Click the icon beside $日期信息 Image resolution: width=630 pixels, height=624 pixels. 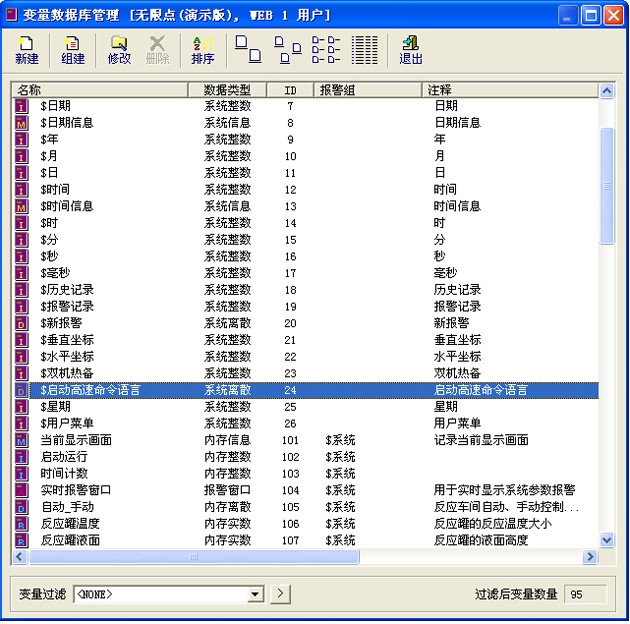[21, 123]
